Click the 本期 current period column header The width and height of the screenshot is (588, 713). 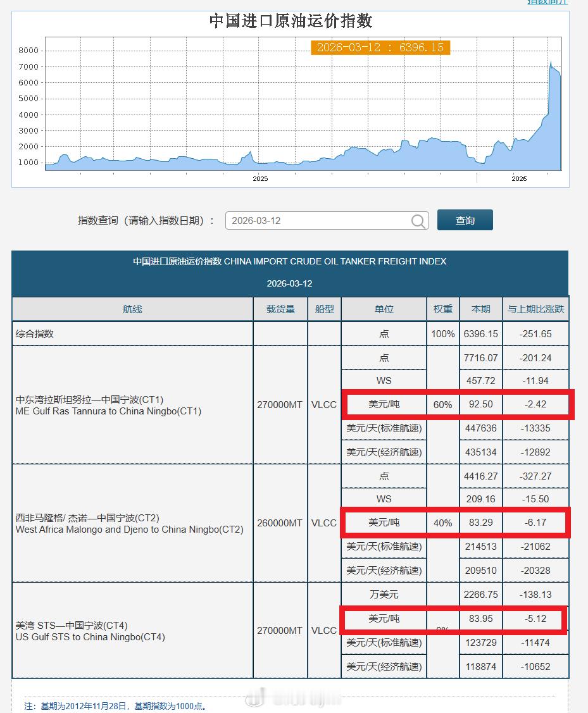point(480,309)
